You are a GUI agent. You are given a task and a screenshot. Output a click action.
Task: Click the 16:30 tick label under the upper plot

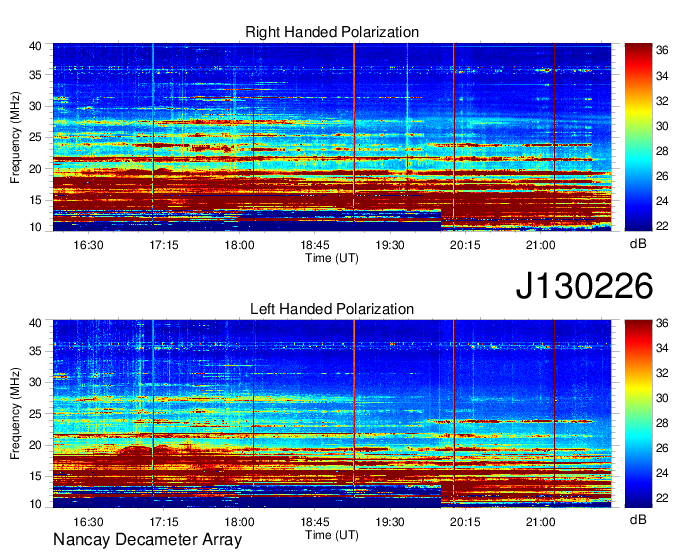(x=88, y=245)
